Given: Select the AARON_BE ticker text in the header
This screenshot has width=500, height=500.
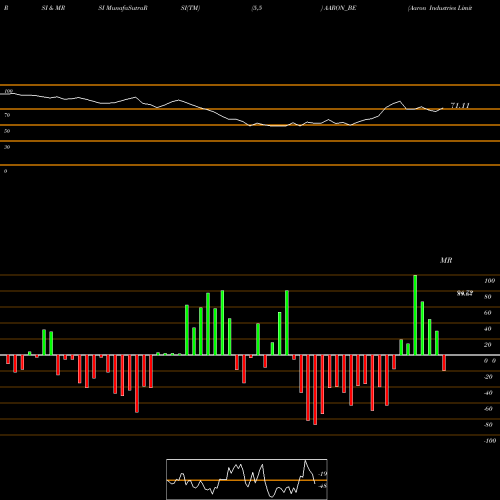Looking at the screenshot, I should tap(339, 8).
